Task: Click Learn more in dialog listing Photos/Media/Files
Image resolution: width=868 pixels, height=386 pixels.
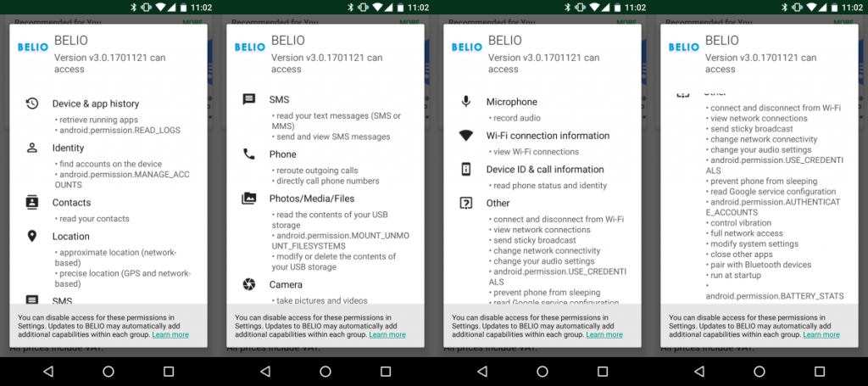Action: (387, 334)
